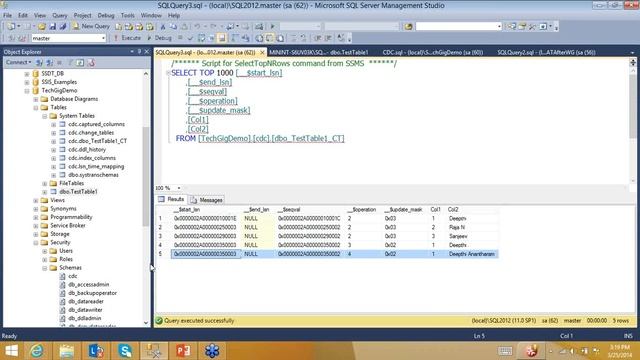
Task: Click the Copy icon in the toolbar
Action: click(x=173, y=27)
